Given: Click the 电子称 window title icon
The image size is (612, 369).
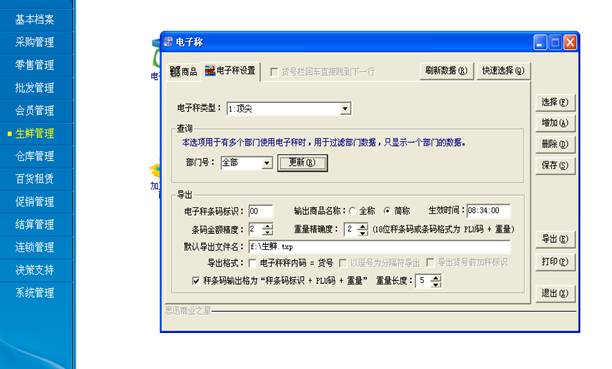Looking at the screenshot, I should coord(168,41).
